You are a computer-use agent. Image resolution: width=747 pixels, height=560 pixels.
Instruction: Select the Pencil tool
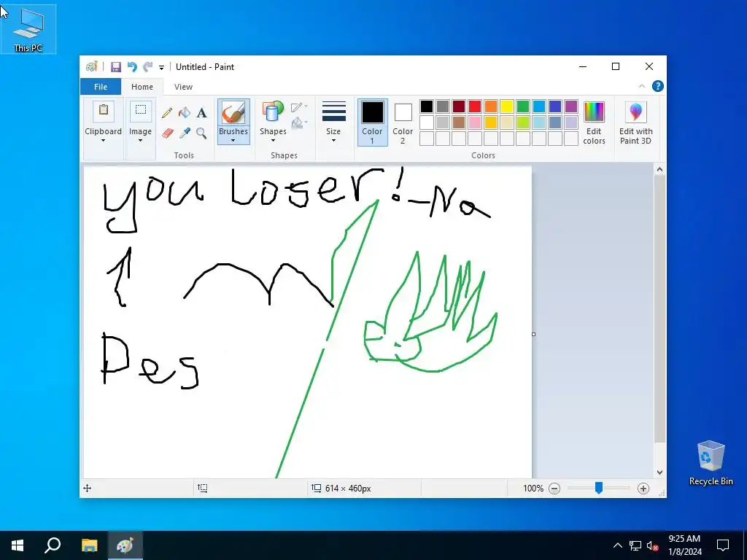click(x=167, y=113)
